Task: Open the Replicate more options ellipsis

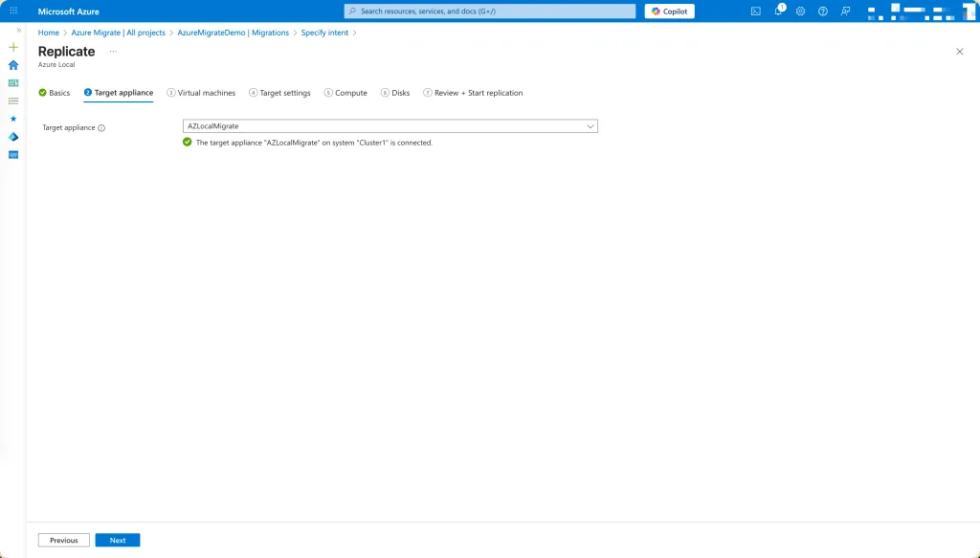Action: pyautogui.click(x=113, y=51)
